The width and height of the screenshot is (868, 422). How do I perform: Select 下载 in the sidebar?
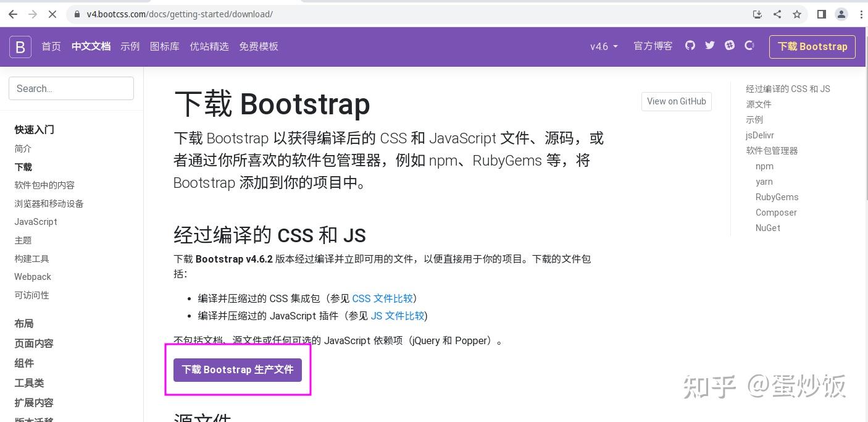[x=23, y=167]
